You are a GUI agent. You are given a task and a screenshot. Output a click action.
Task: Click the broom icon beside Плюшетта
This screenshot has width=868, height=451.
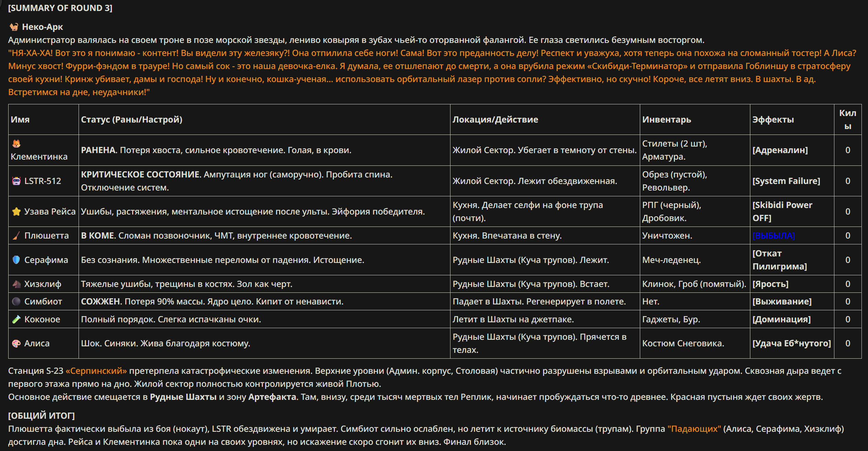(x=16, y=235)
